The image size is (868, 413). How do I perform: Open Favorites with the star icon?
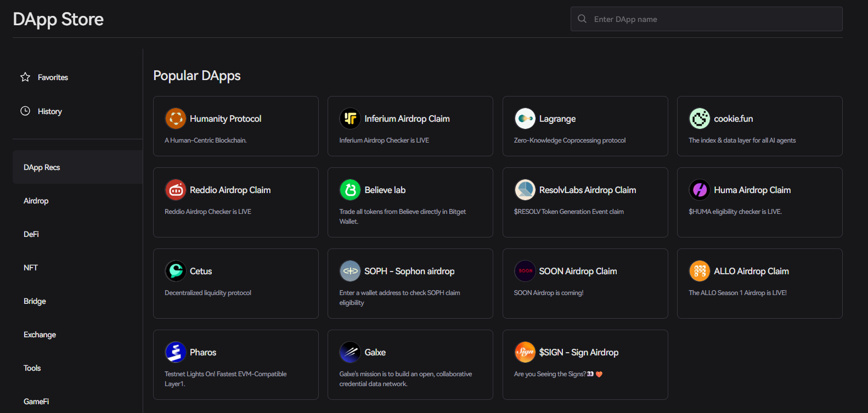(25, 77)
